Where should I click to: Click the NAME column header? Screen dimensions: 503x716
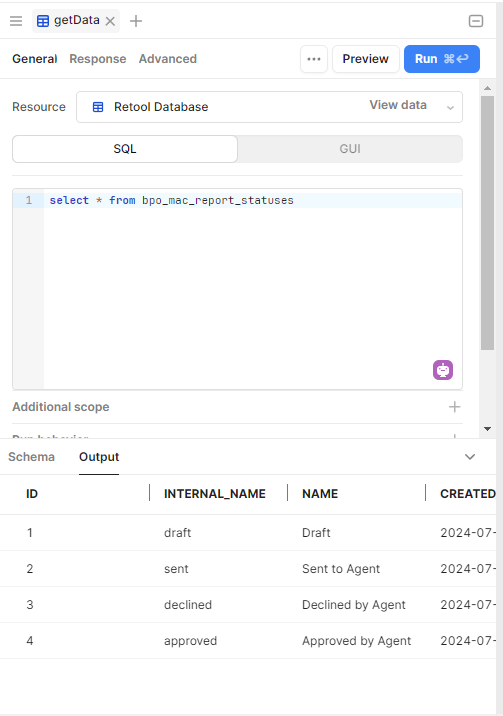pos(320,494)
